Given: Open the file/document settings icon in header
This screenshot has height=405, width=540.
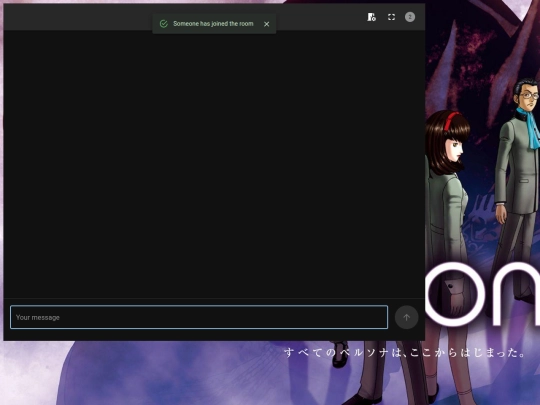Looking at the screenshot, I should pos(371,17).
